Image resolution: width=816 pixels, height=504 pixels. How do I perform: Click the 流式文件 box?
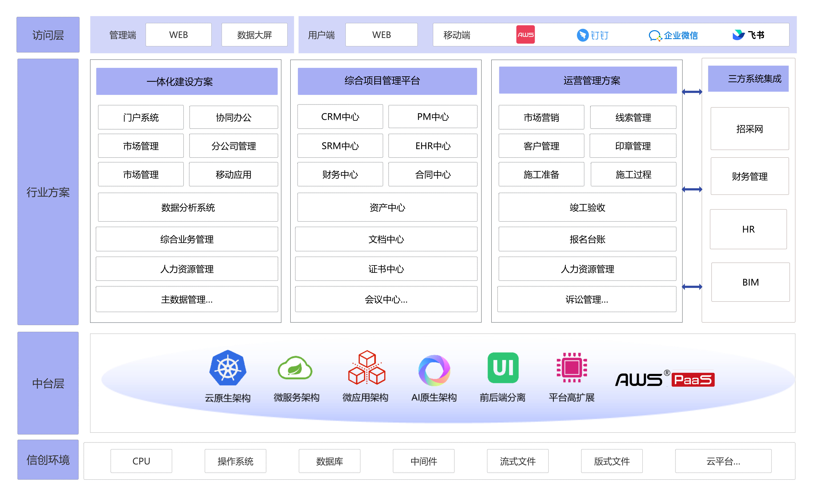coord(518,461)
